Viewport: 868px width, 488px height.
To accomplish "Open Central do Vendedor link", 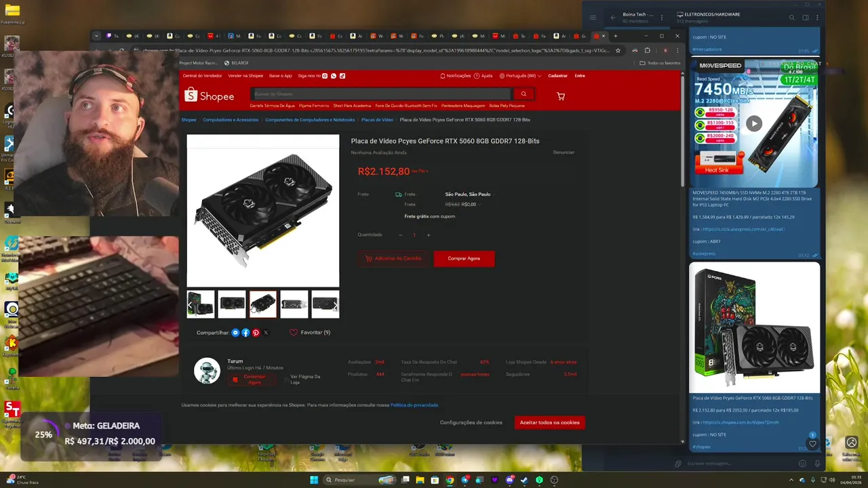I will pos(202,76).
